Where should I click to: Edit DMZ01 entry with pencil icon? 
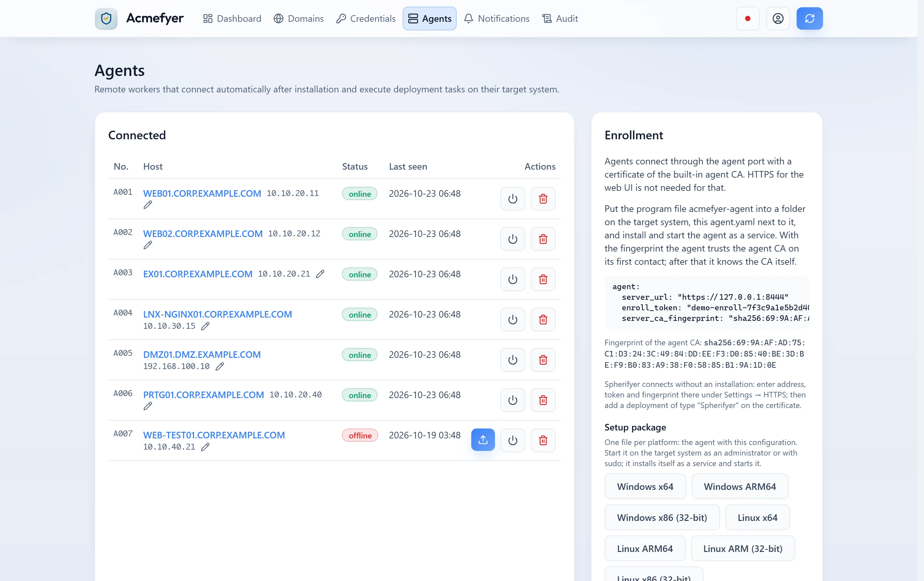pyautogui.click(x=219, y=366)
